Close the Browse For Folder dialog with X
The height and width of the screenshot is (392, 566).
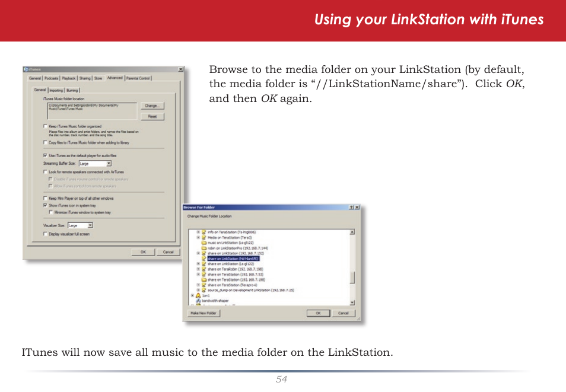[357, 207]
